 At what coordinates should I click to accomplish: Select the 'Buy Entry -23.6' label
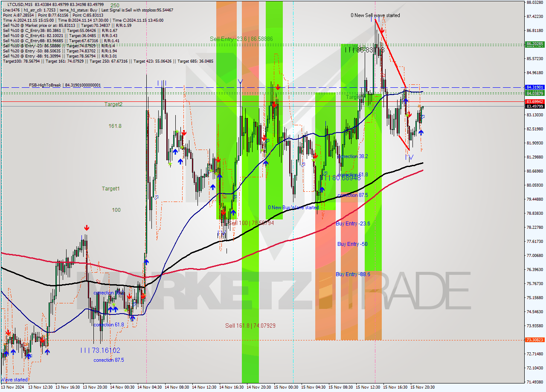(353, 223)
